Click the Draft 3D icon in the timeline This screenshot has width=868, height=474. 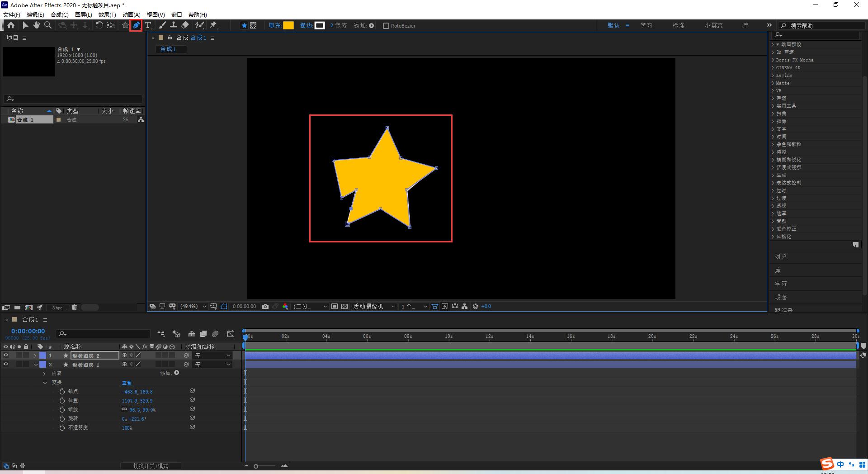[x=176, y=334]
